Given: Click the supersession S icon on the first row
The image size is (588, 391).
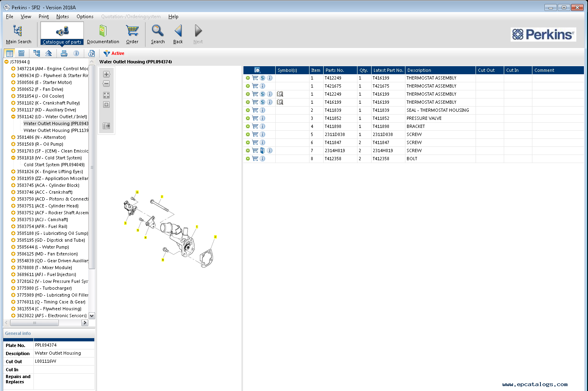Looking at the screenshot, I should point(262,78).
